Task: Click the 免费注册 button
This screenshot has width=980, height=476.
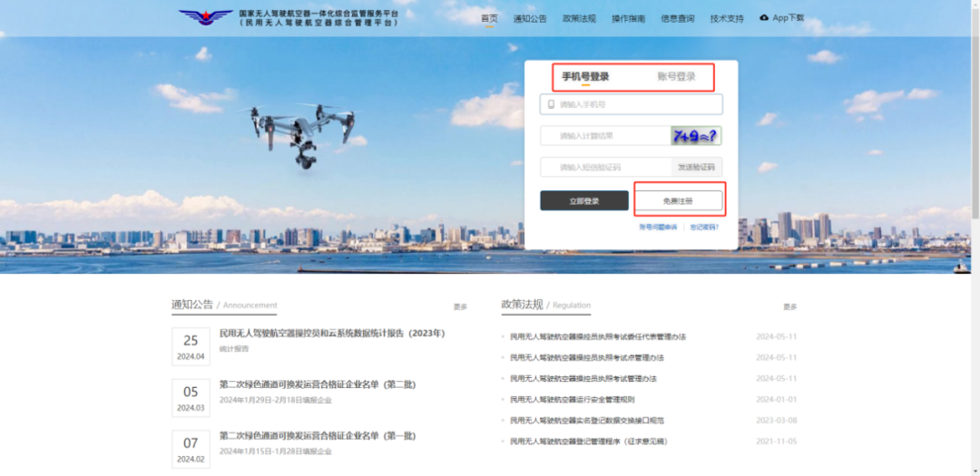Action: pos(678,200)
